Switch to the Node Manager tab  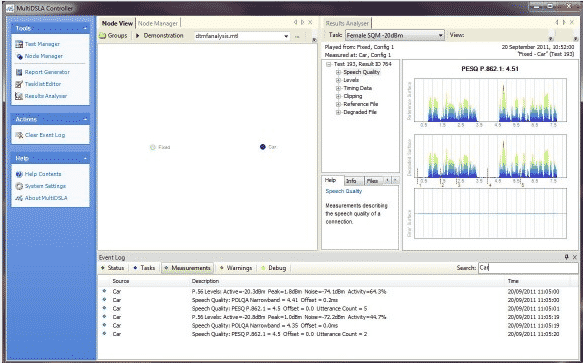pos(158,23)
